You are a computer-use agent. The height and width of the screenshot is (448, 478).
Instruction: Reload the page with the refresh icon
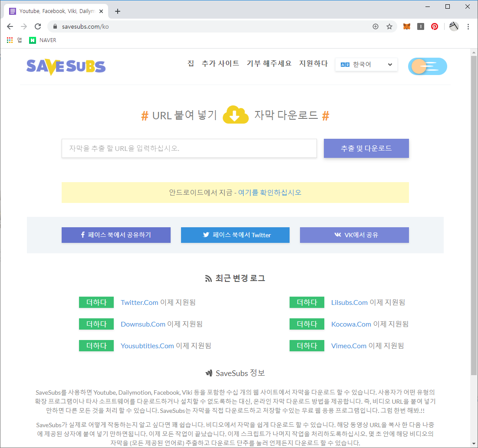[x=38, y=26]
